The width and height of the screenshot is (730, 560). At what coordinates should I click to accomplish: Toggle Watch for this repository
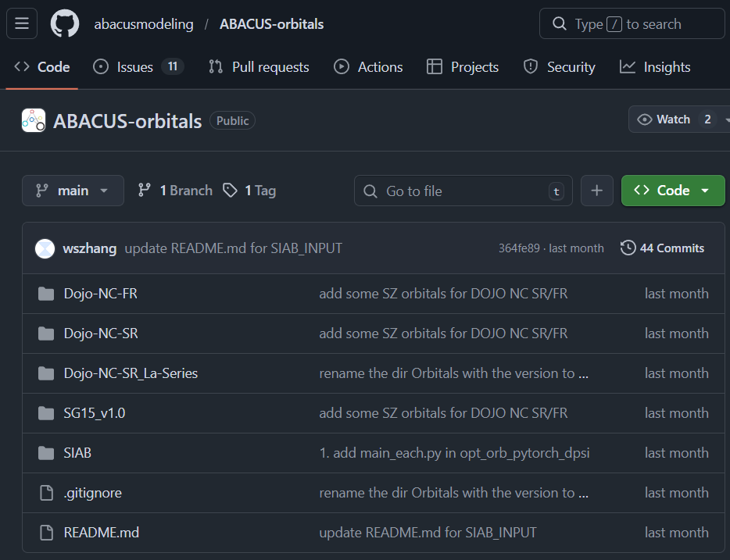coord(664,119)
